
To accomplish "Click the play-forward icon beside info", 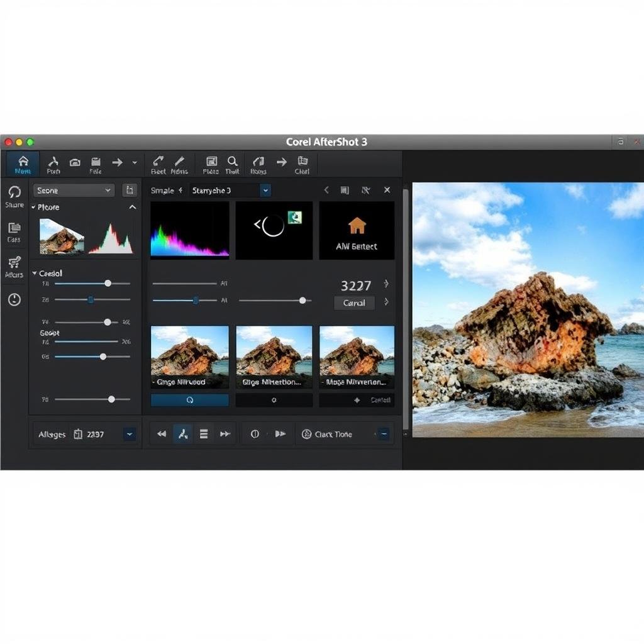I will (280, 434).
